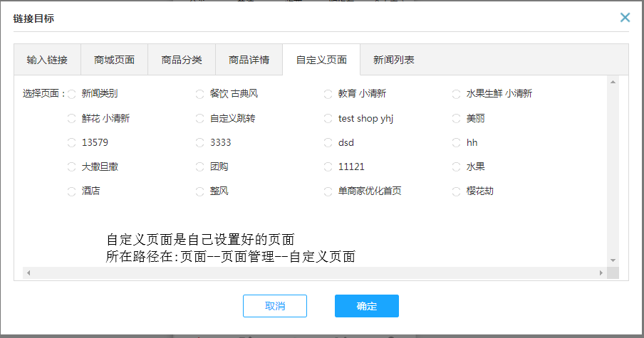Viewport: 644px width, 338px height.
Task: Switch to the 输入链接 tab
Action: pyautogui.click(x=47, y=60)
